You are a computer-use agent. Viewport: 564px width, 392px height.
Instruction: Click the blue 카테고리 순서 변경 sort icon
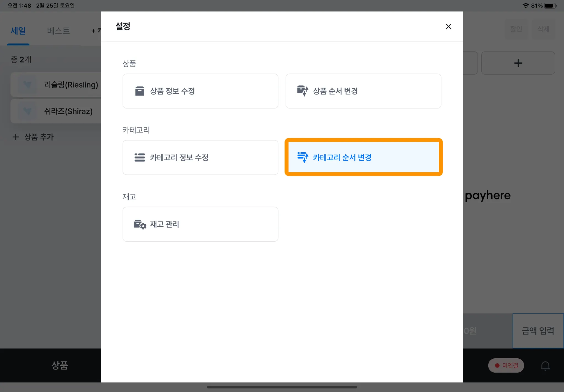(x=303, y=157)
